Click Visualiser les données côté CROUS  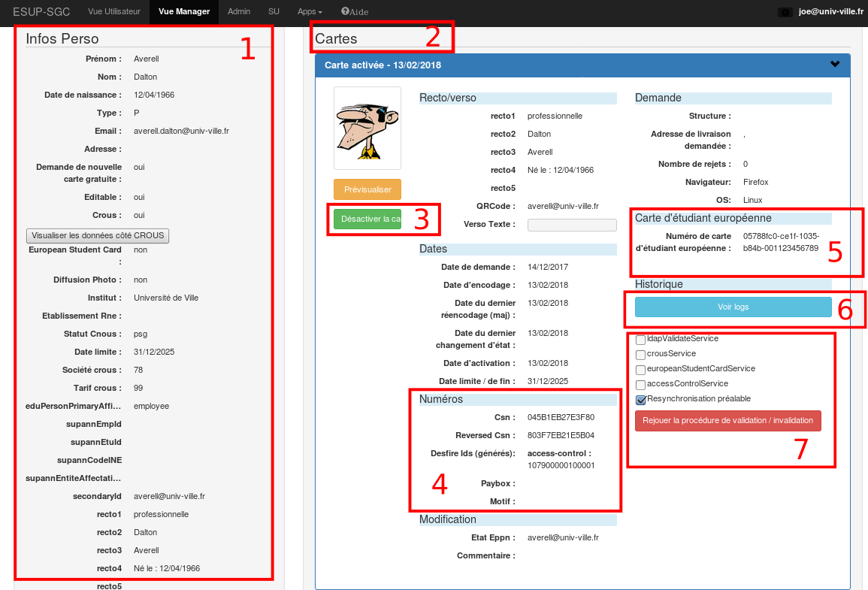(98, 235)
